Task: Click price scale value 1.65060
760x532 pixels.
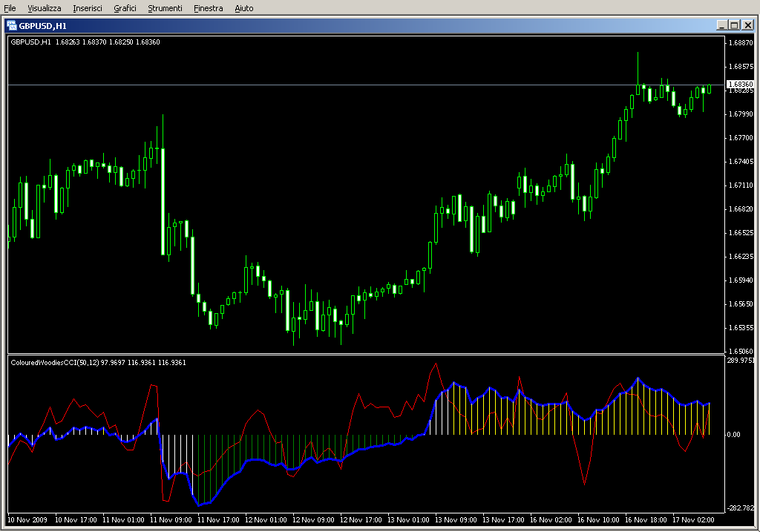Action: (741, 351)
